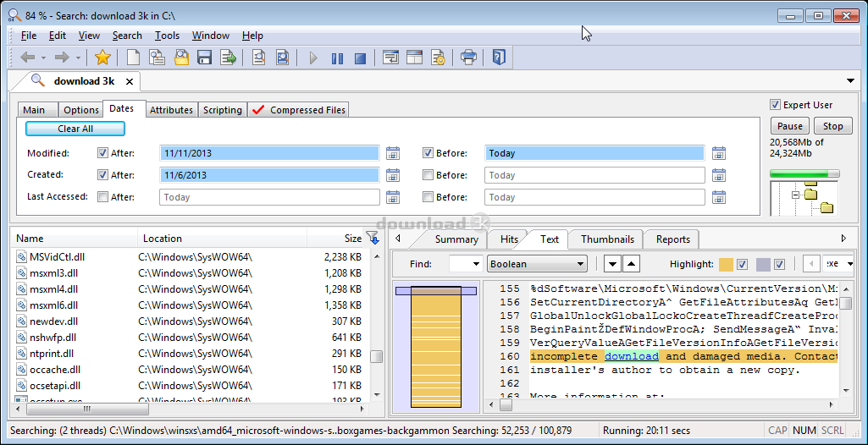868x445 pixels.
Task: Click the pages-with-magnifier toolbar icon
Action: click(158, 57)
